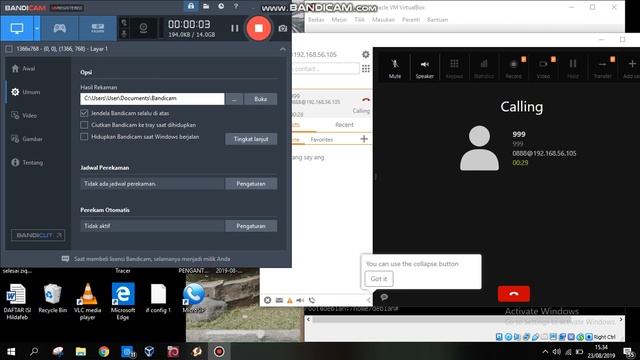The width and height of the screenshot is (640, 360).
Task: Edit the Hasil Rekaman output folder path
Action: coord(152,98)
